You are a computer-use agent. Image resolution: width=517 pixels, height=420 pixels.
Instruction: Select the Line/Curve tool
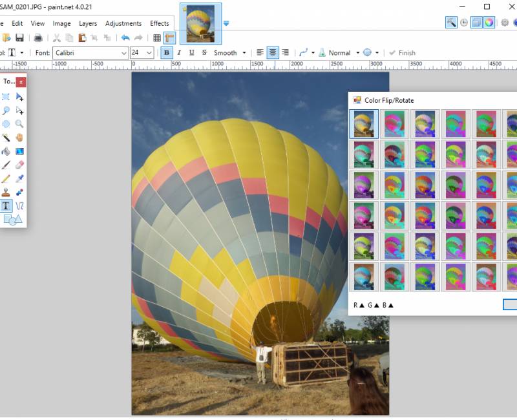[19, 206]
